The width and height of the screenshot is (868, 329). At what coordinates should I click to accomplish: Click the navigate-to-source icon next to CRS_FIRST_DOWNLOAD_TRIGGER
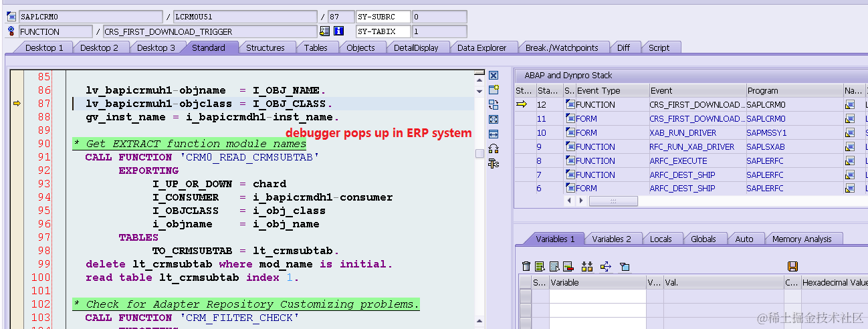pos(325,31)
